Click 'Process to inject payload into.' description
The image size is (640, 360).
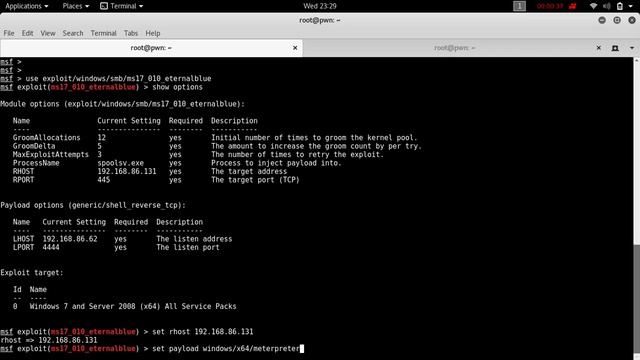[276, 163]
